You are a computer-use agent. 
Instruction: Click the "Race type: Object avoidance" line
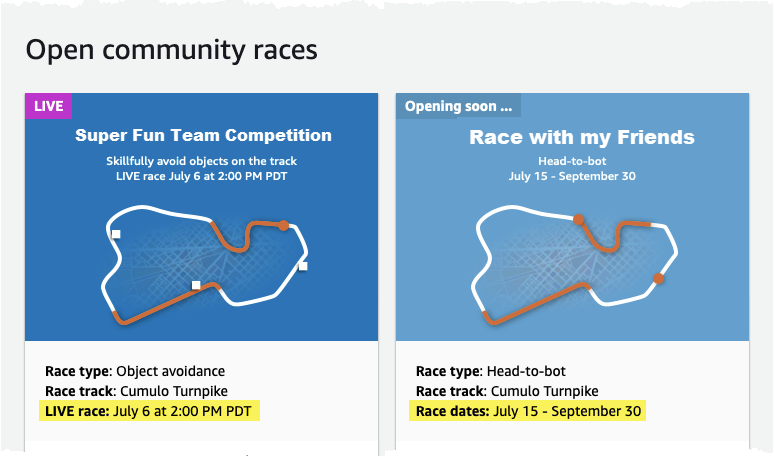coord(135,371)
